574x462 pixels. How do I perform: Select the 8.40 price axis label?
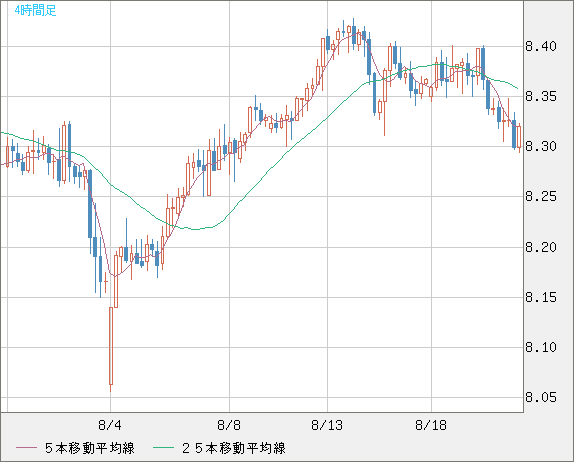point(541,46)
